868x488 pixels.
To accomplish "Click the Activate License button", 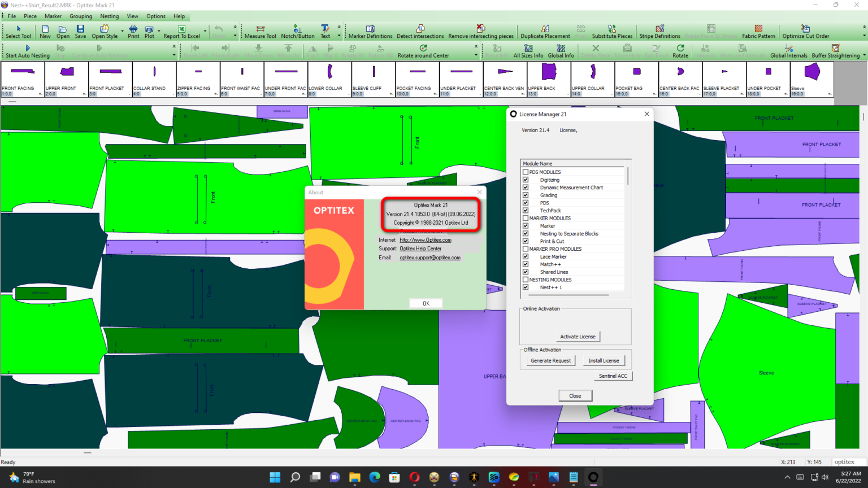I will 578,336.
